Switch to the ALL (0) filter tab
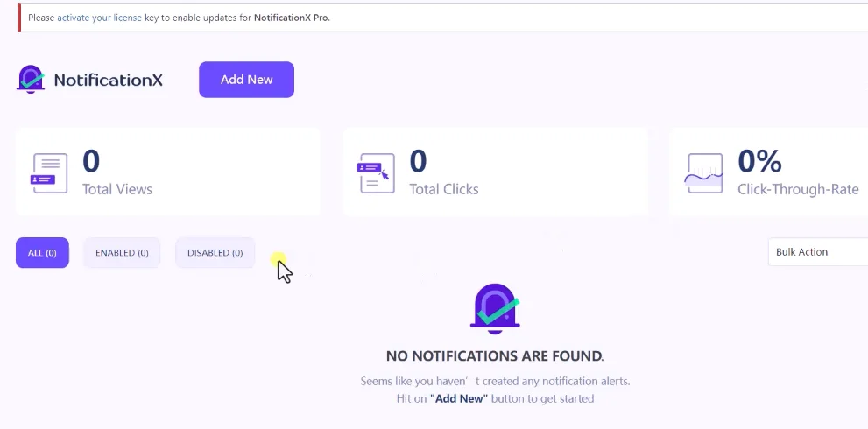This screenshot has height=429, width=868. [x=42, y=252]
